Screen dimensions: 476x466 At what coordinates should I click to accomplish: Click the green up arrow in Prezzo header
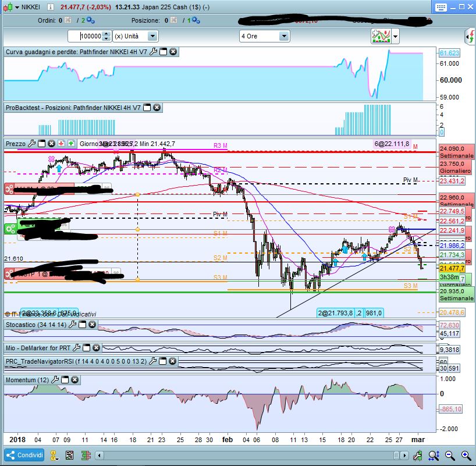click(x=71, y=143)
